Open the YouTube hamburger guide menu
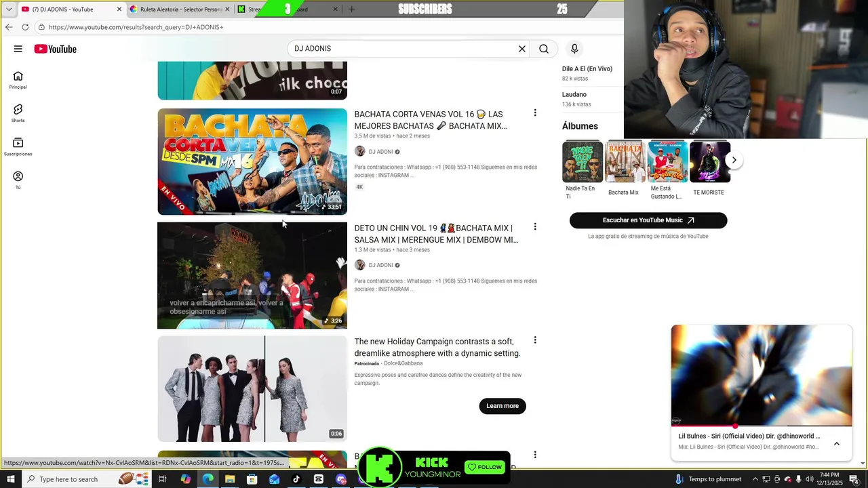Viewport: 868px width, 488px height. [18, 49]
